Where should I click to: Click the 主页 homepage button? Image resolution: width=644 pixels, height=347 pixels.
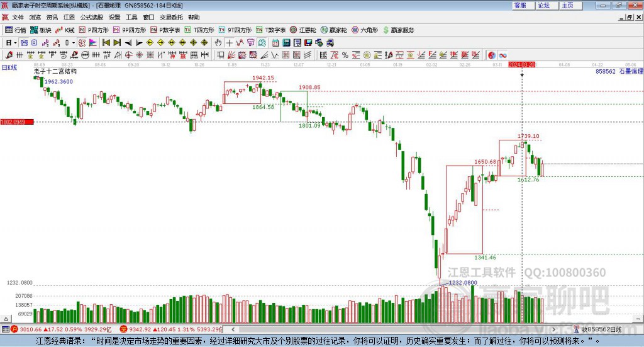click(570, 5)
